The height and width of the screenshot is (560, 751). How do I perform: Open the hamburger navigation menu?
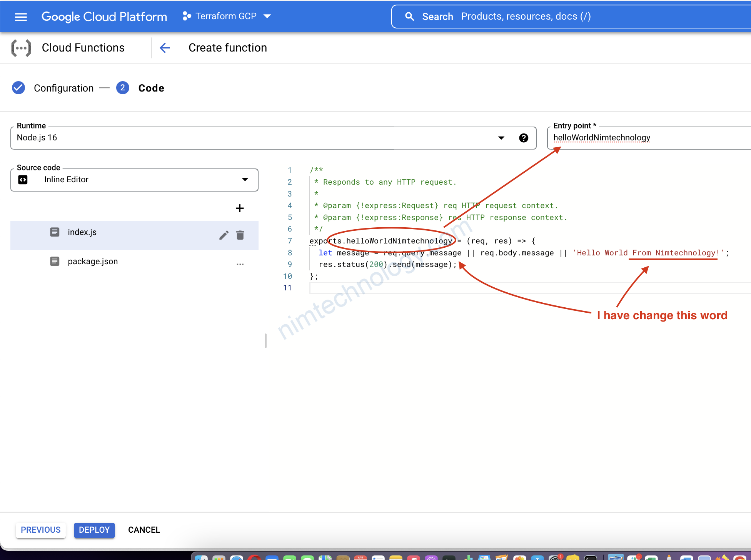(x=21, y=17)
